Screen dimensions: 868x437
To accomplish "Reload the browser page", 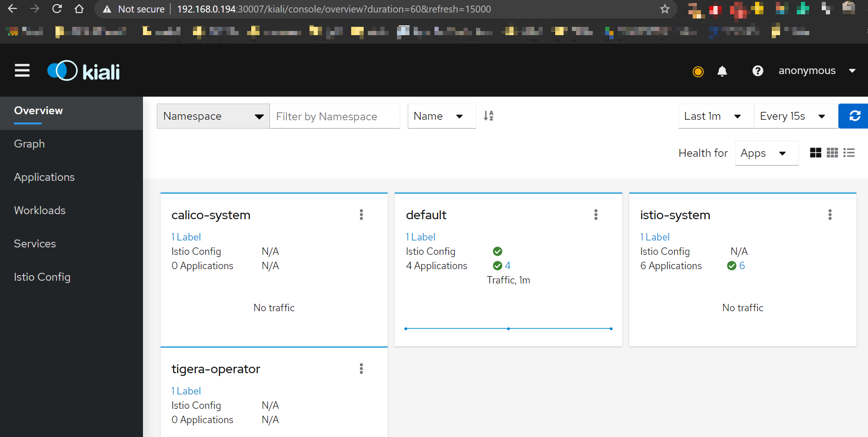I will point(57,9).
